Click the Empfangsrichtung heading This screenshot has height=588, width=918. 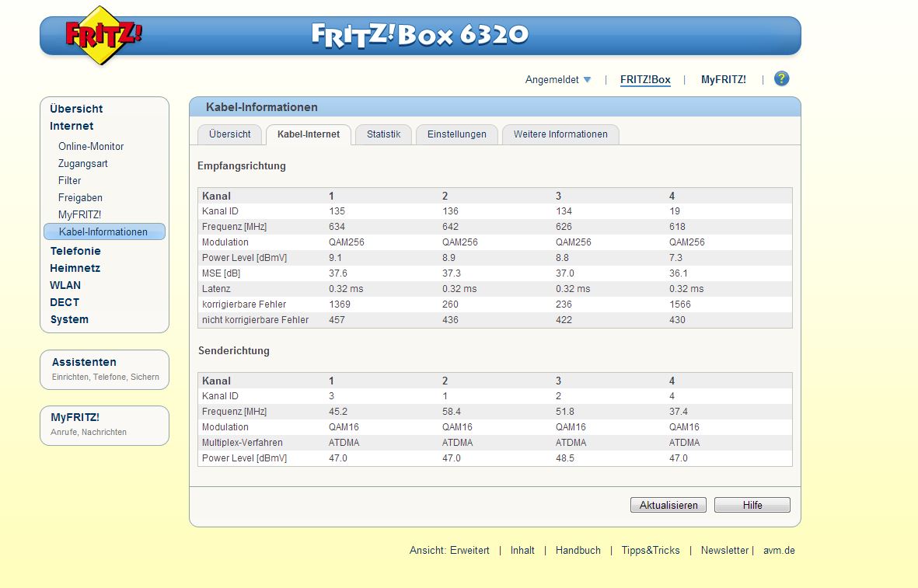pyautogui.click(x=241, y=166)
